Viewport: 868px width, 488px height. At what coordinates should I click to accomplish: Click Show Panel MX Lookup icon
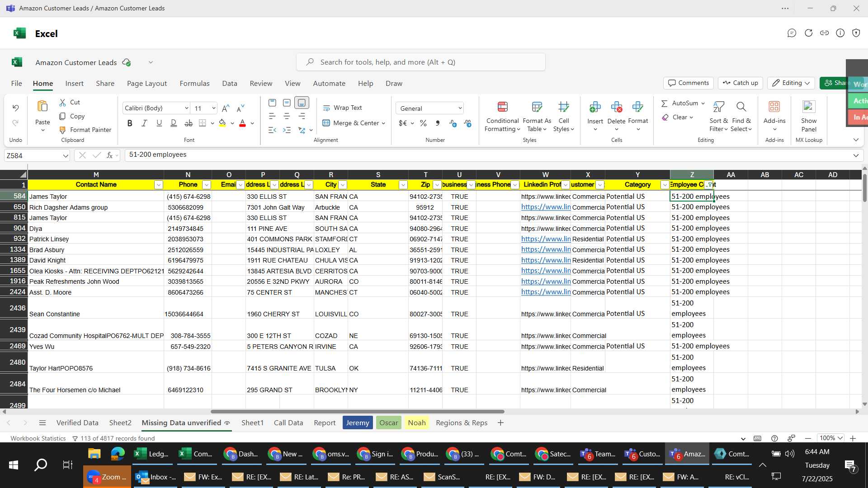(x=809, y=107)
